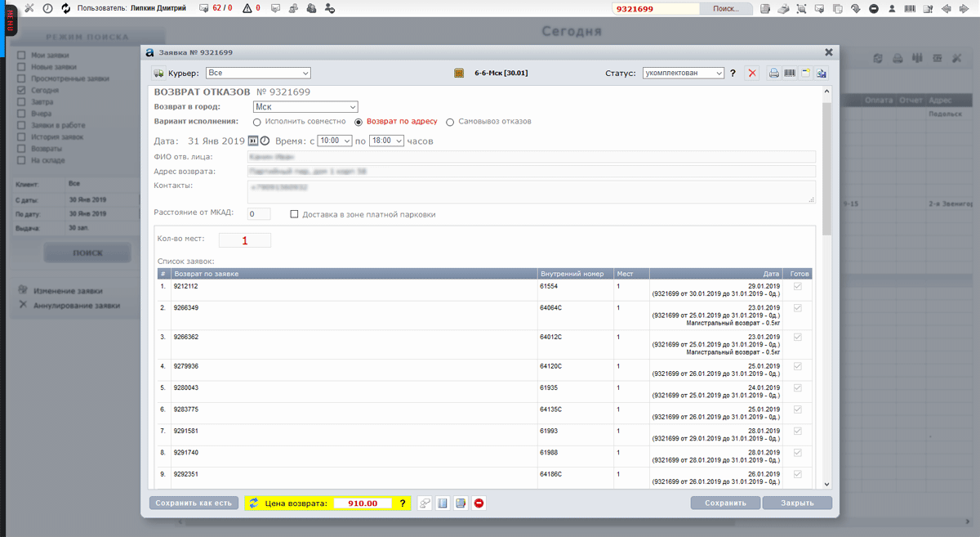This screenshot has width=980, height=537.
Task: Click the refresh icon in top toolbar
Action: [66, 8]
